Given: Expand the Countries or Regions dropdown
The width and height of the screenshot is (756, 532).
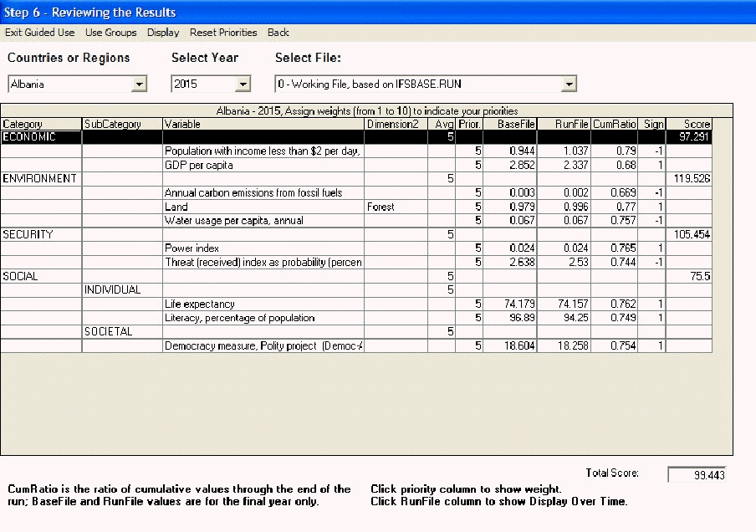Looking at the screenshot, I should (x=140, y=84).
